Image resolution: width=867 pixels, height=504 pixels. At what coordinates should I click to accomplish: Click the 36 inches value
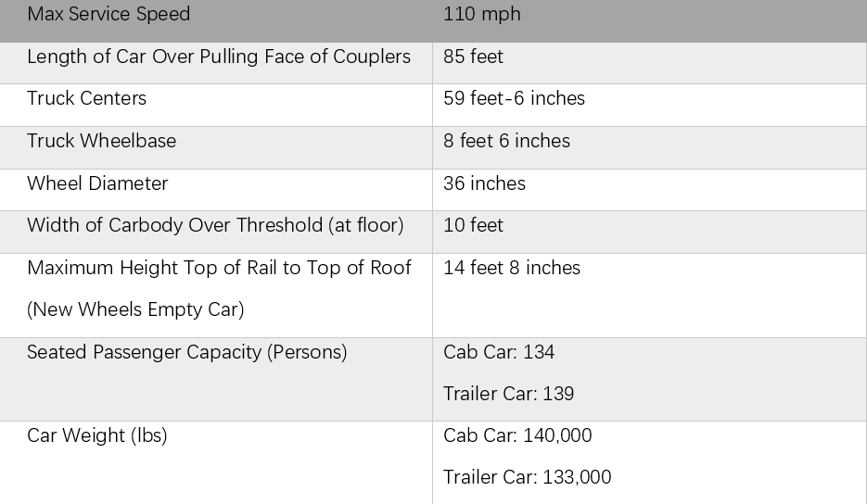(x=484, y=183)
